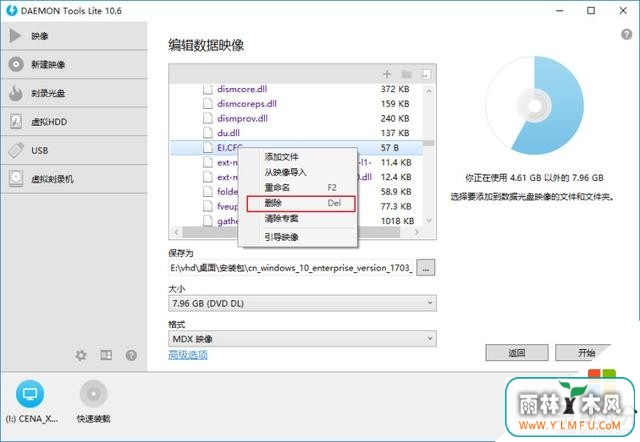Click the file icon next to dismcore.dll

(x=208, y=89)
